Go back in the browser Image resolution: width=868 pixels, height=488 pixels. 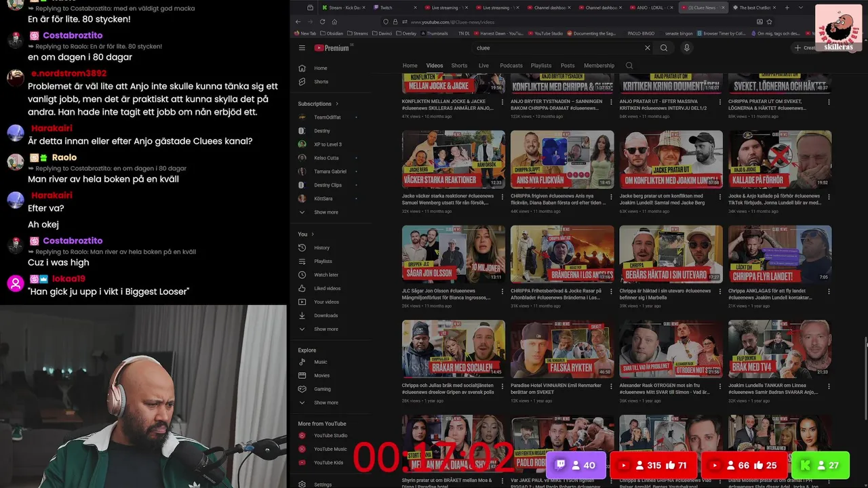pyautogui.click(x=298, y=22)
